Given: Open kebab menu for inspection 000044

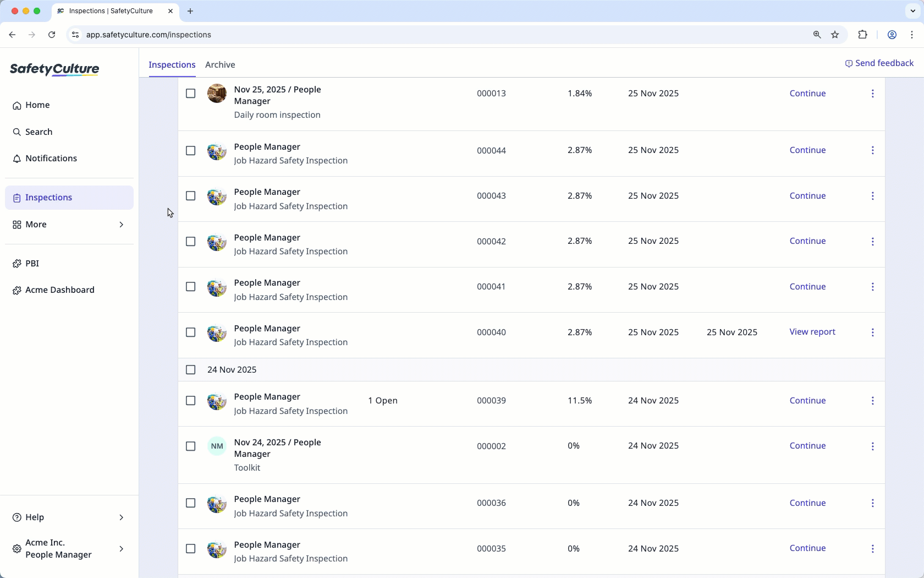Looking at the screenshot, I should click(872, 150).
